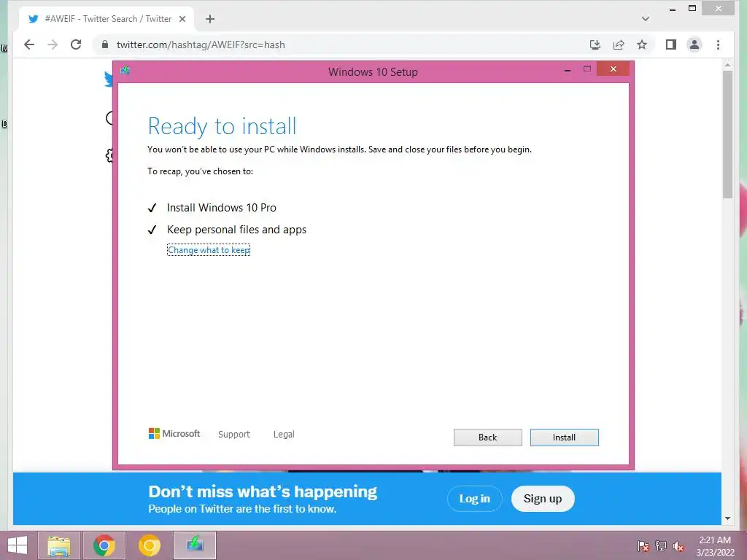Image resolution: width=747 pixels, height=560 pixels.
Task: Open the Action Center flag tray icon
Action: point(643,545)
